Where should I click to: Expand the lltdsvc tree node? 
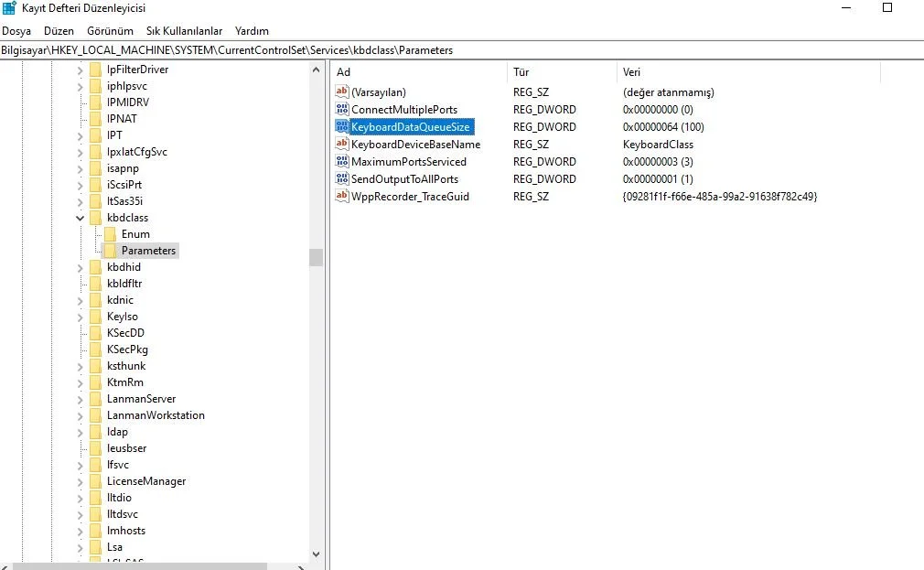coord(81,514)
